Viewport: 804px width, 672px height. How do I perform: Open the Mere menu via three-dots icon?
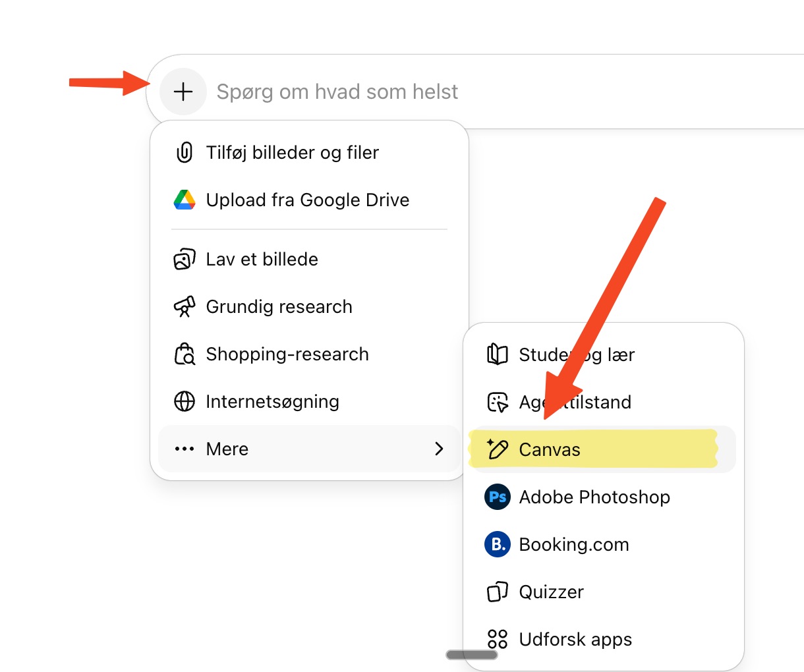tap(185, 449)
